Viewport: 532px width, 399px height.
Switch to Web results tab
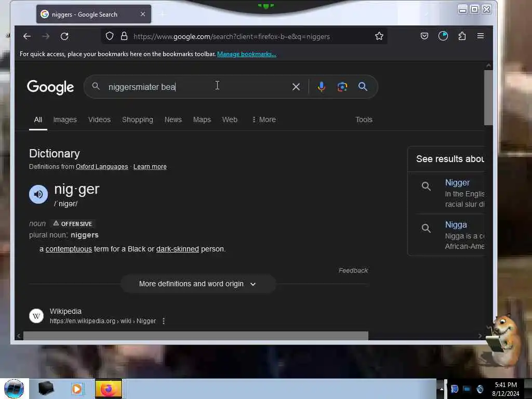point(230,119)
